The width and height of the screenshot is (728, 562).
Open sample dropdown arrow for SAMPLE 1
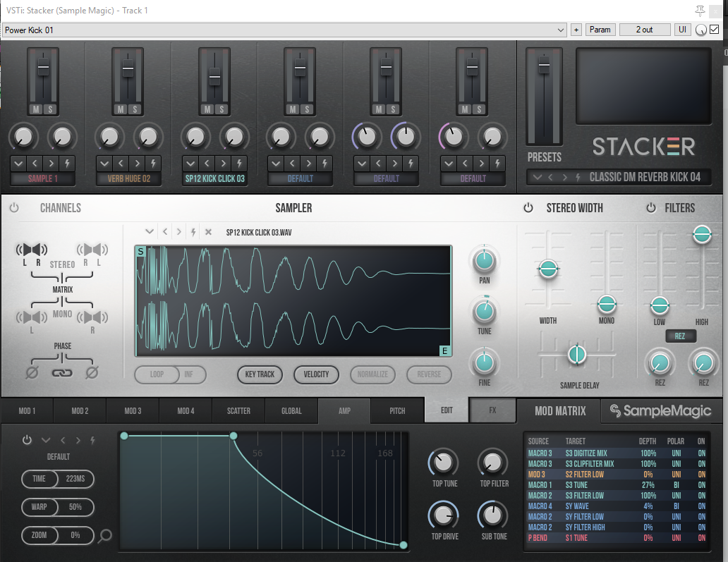18,164
